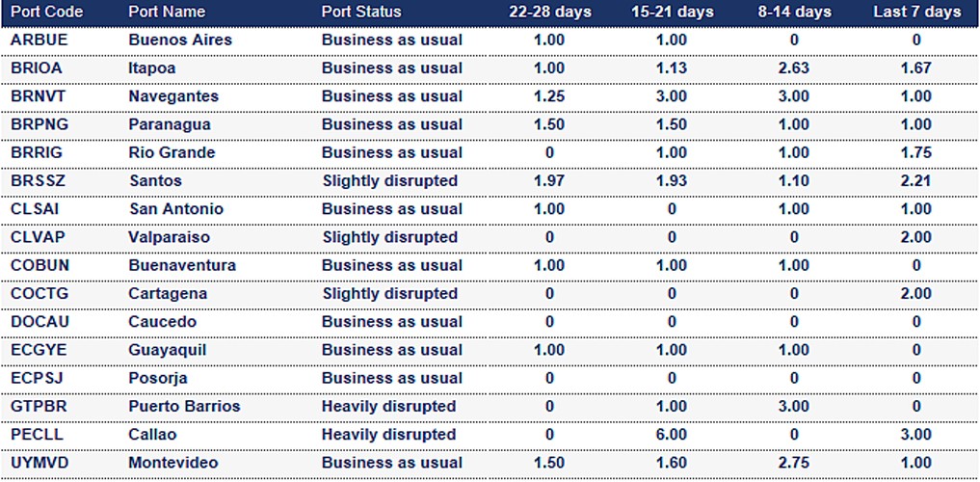
Task: Click the 8-14 days column header
Action: 794,12
